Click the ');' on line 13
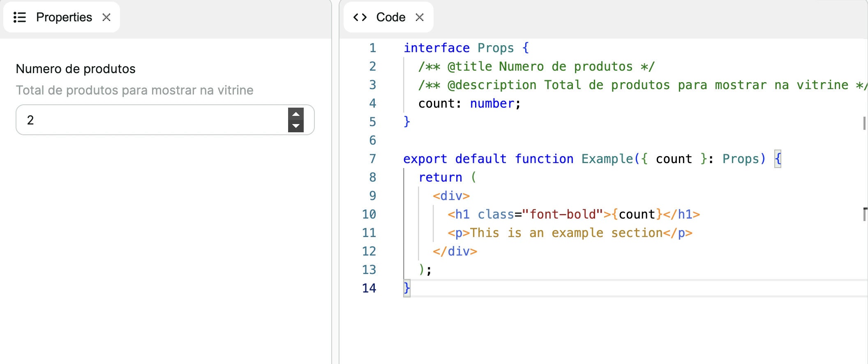Screen dimensions: 868x364 click(425, 270)
